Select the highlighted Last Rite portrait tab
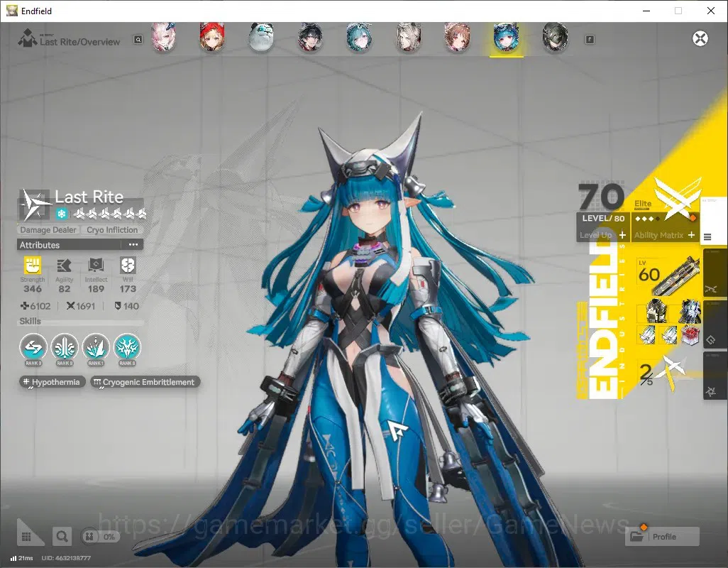 click(x=507, y=39)
